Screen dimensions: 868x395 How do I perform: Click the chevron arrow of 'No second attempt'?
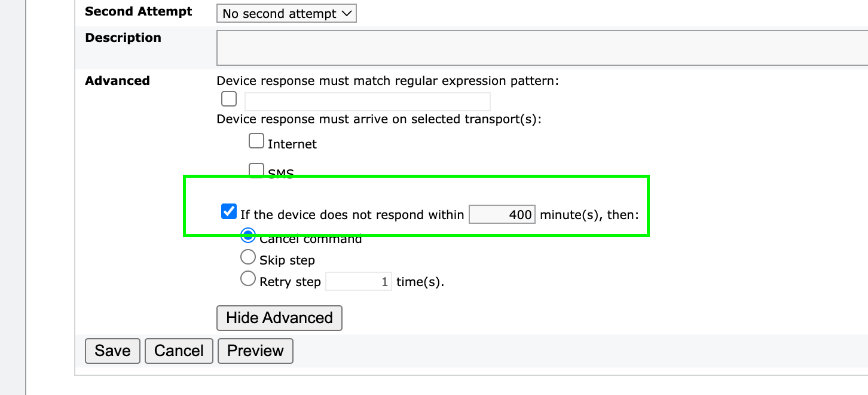[347, 14]
